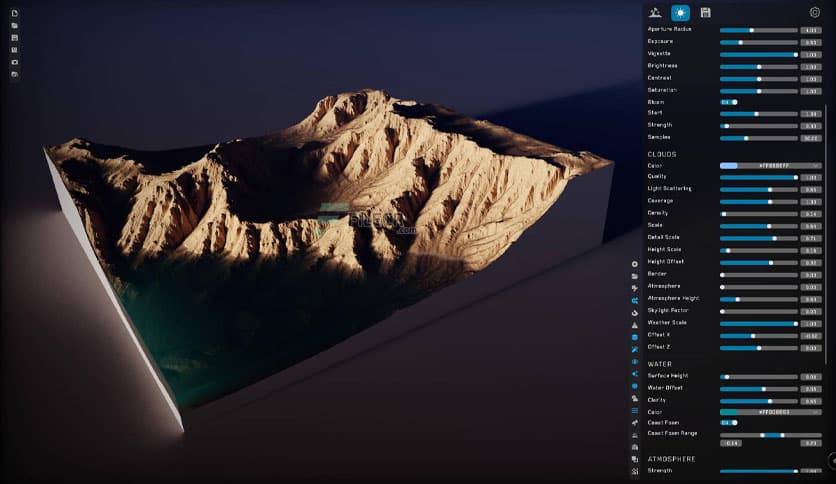Switch to the terrain mountain tab

[655, 12]
